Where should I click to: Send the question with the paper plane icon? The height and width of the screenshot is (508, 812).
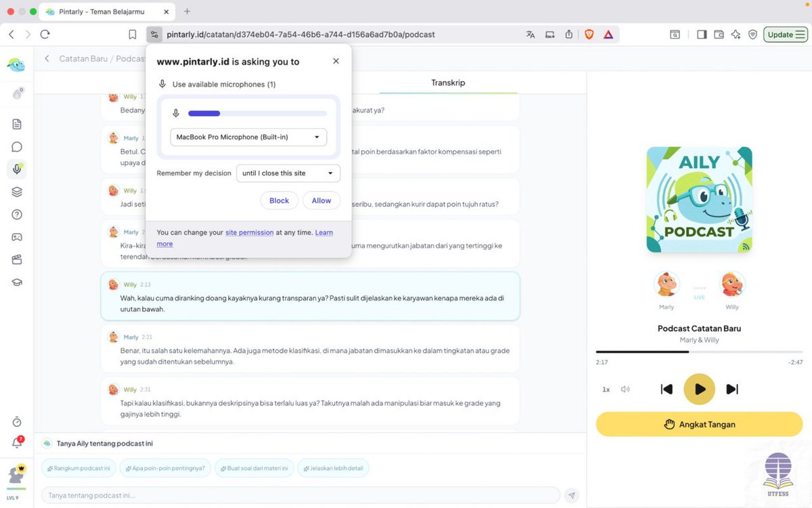(572, 495)
